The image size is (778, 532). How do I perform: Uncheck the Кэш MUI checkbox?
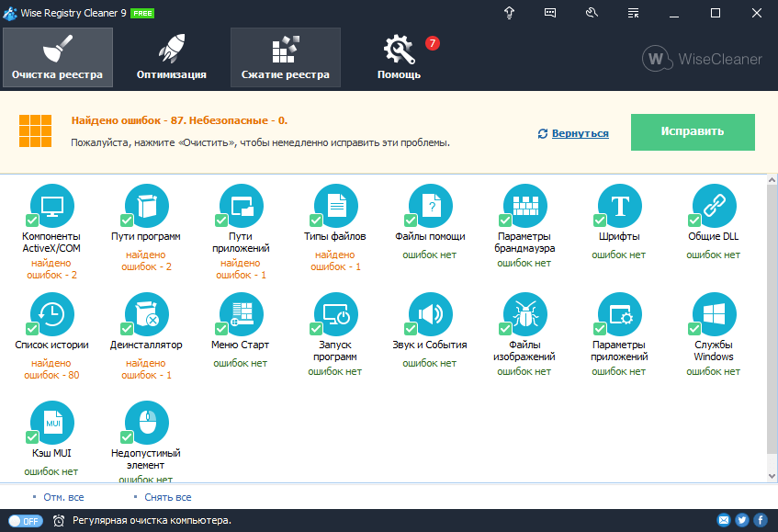click(32, 437)
